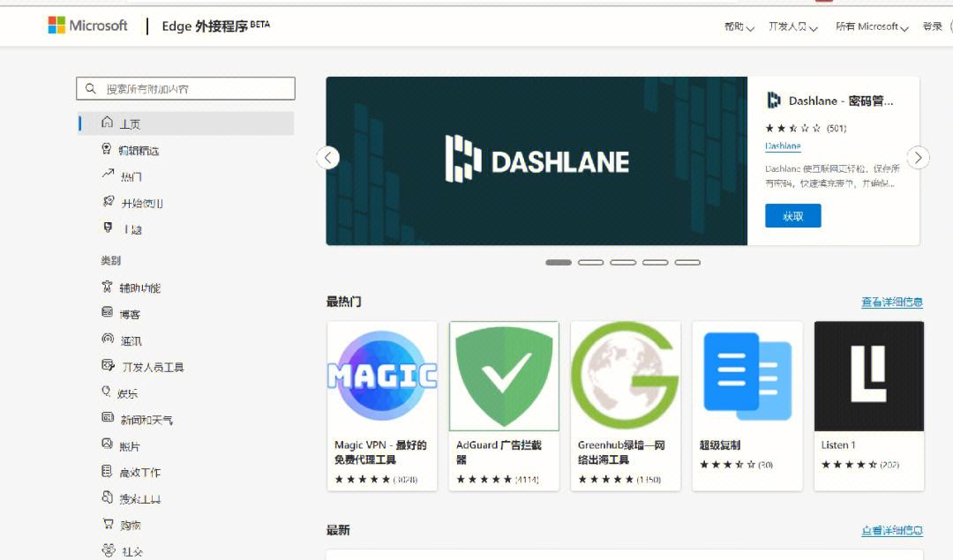Open the Listen 1 extension card

point(869,406)
